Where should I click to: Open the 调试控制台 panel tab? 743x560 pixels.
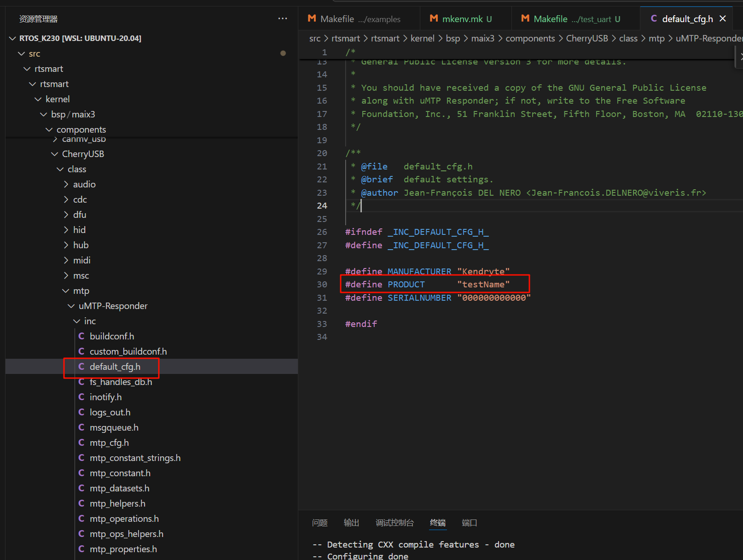(395, 523)
